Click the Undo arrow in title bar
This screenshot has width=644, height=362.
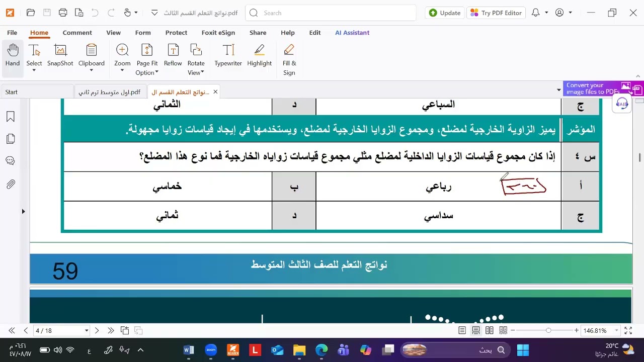tap(95, 13)
